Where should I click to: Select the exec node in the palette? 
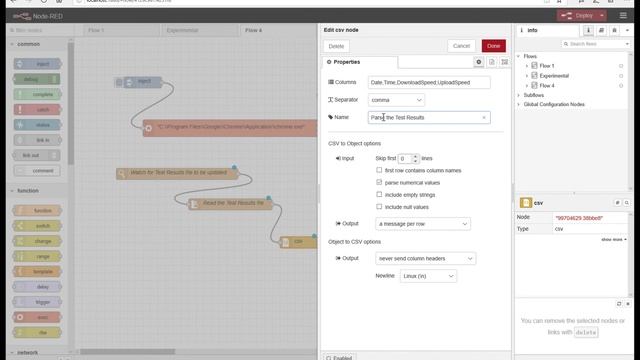(x=38, y=317)
